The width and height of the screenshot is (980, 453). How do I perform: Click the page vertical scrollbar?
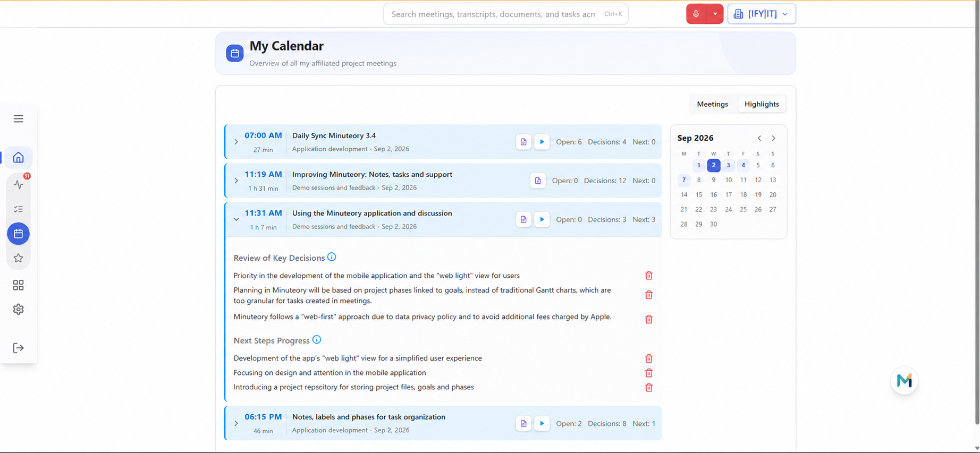[977, 212]
